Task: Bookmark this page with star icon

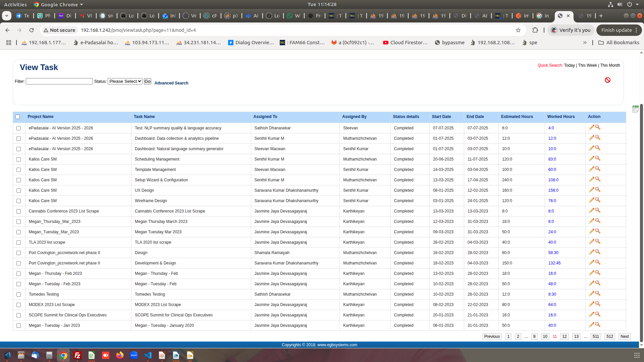Action: tap(518, 30)
